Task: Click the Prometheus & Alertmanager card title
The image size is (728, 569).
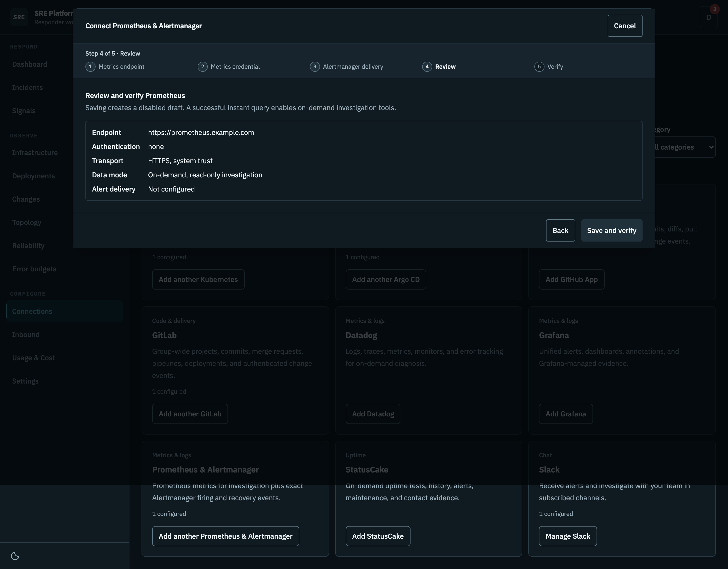Action: coord(205,470)
